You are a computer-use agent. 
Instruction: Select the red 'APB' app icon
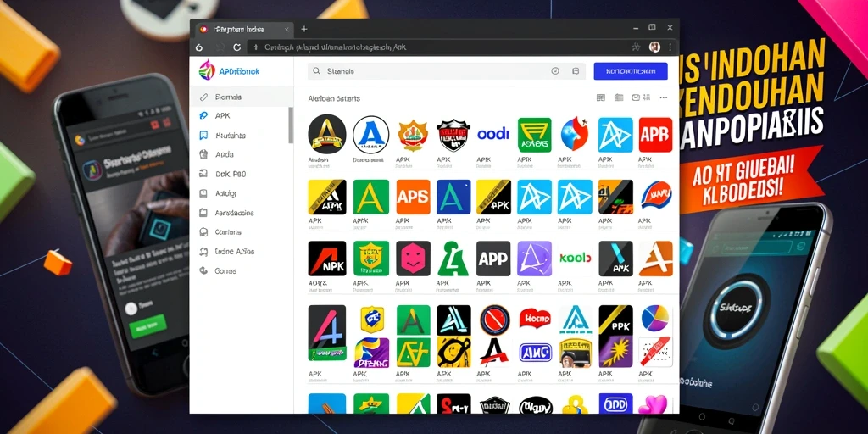point(655,135)
